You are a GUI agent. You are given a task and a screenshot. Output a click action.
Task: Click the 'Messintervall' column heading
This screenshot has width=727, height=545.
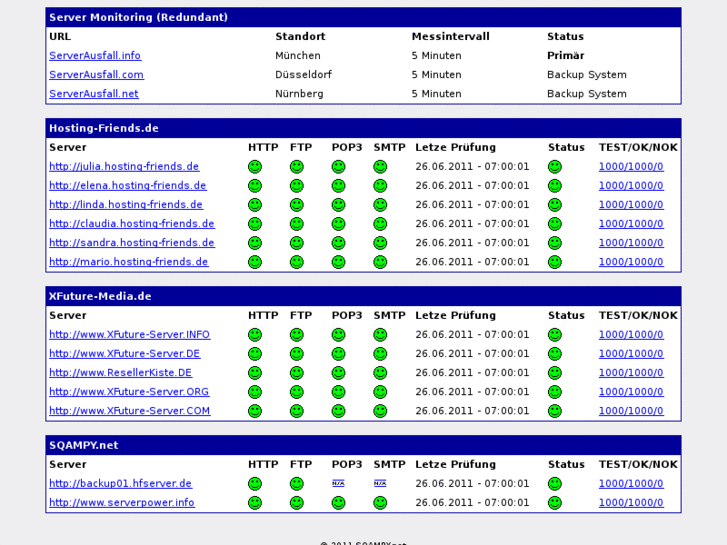(x=450, y=37)
